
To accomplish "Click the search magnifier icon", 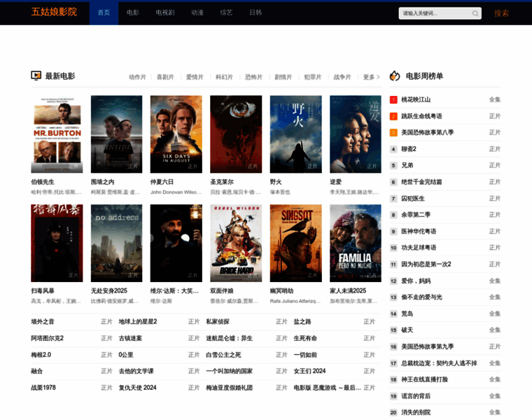I will (x=475, y=13).
